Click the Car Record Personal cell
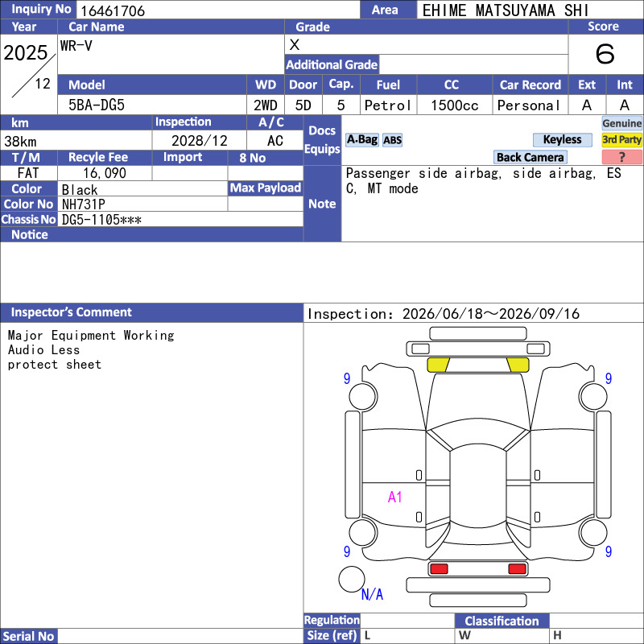The height and width of the screenshot is (644, 644). tap(530, 105)
